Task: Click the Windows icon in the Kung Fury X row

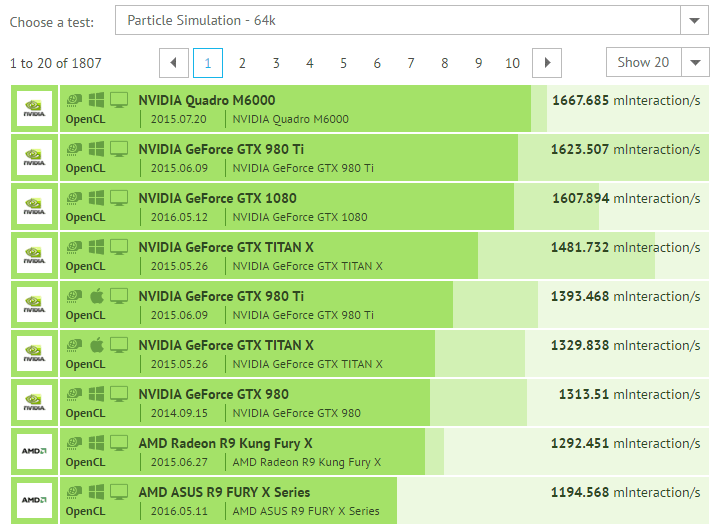Action: 97,443
